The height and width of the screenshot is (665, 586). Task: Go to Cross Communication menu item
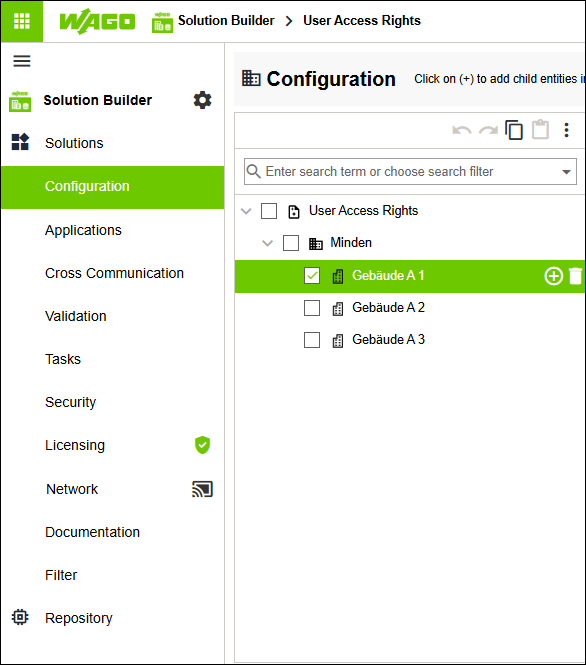tap(114, 273)
